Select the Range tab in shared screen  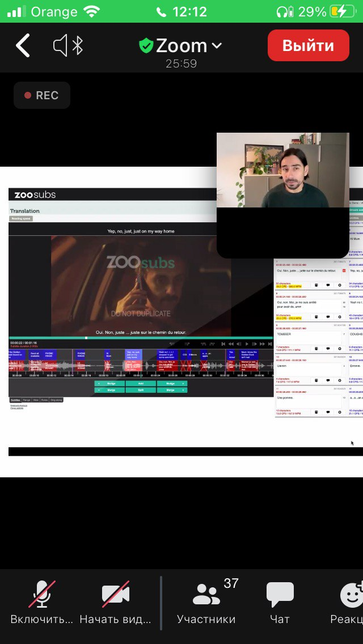click(26, 400)
